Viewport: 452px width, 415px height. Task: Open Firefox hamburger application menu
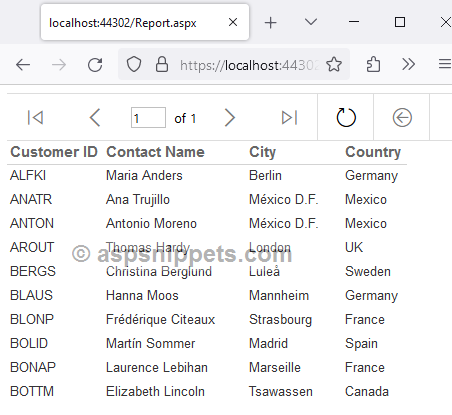[445, 64]
